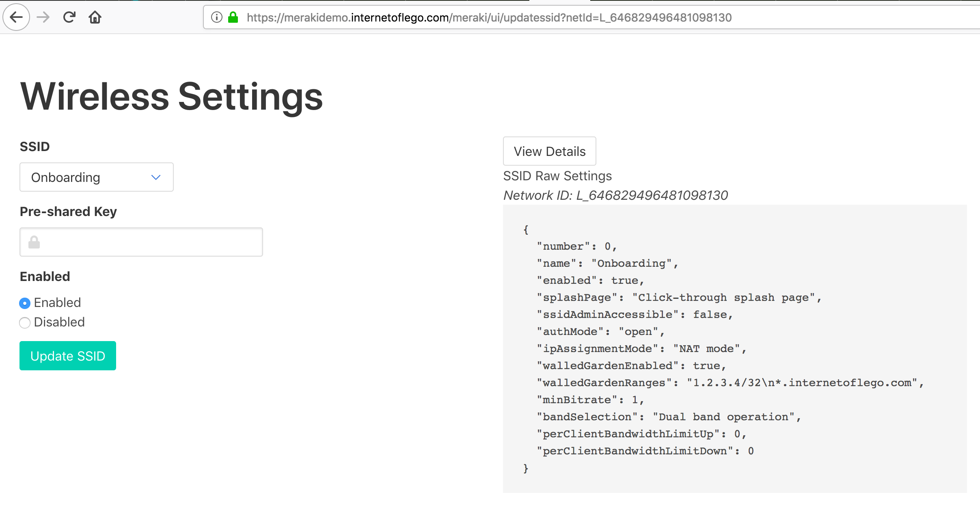The image size is (980, 510).
Task: Click the Update SSID button
Action: [67, 356]
